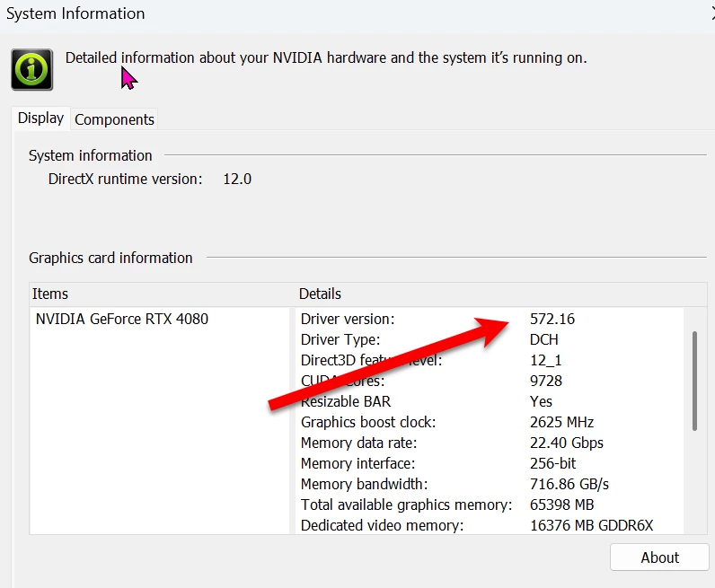
Task: Select Total available graphics memory label
Action: coord(406,505)
